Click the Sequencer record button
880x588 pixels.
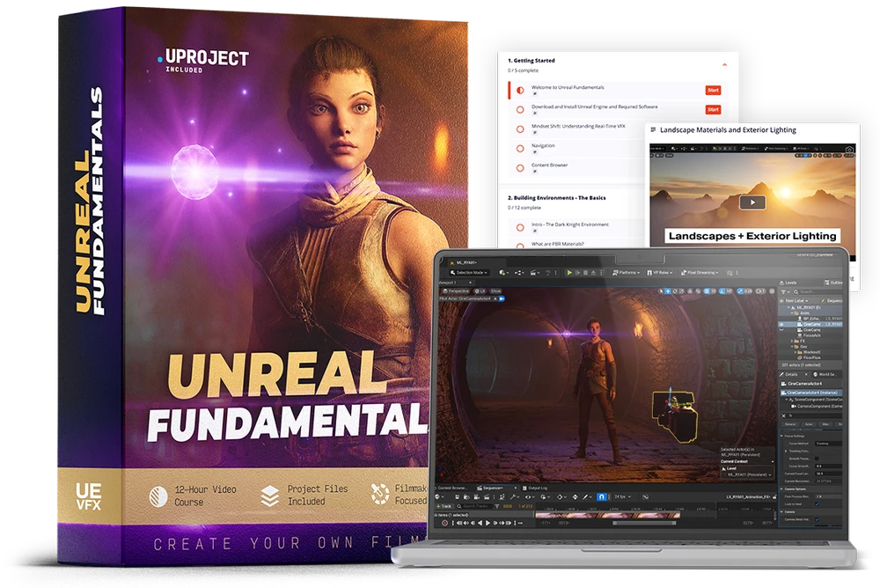click(x=444, y=523)
